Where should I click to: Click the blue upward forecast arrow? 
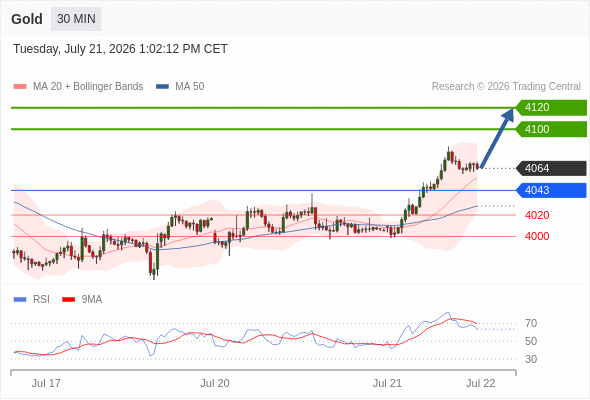(x=497, y=138)
